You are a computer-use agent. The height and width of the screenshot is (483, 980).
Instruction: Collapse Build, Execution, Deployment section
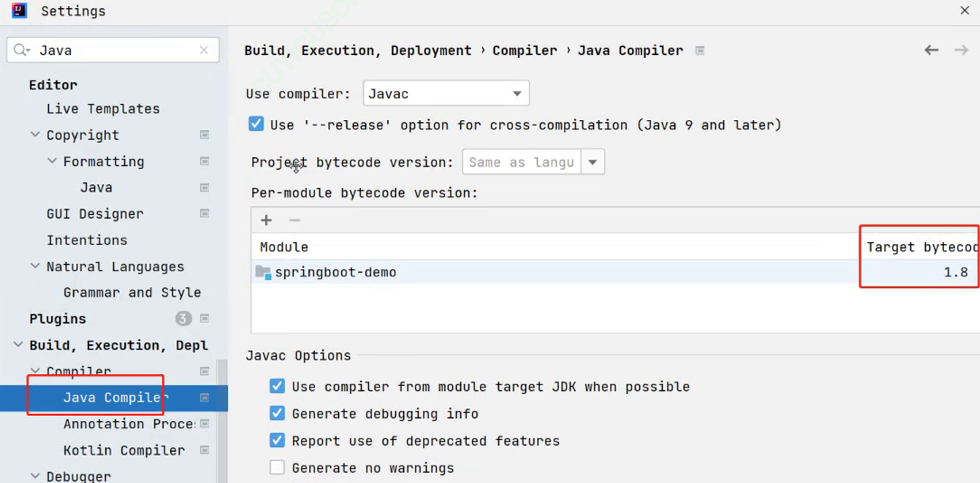[18, 345]
